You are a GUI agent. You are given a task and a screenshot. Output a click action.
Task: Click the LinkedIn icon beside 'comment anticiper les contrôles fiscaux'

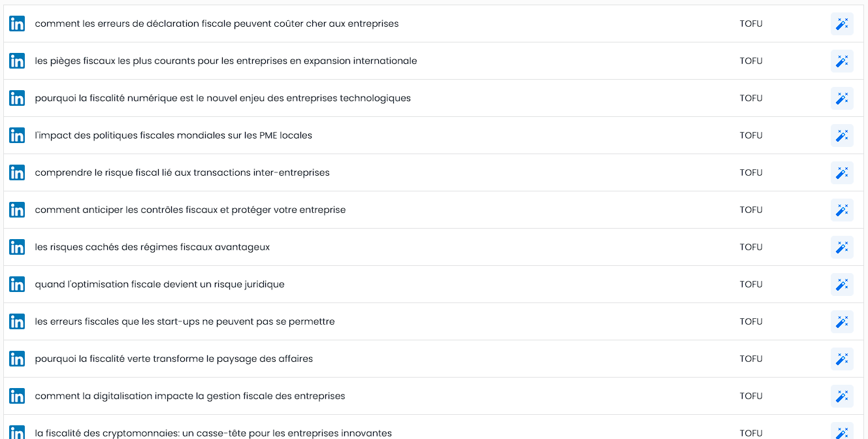[16, 210]
